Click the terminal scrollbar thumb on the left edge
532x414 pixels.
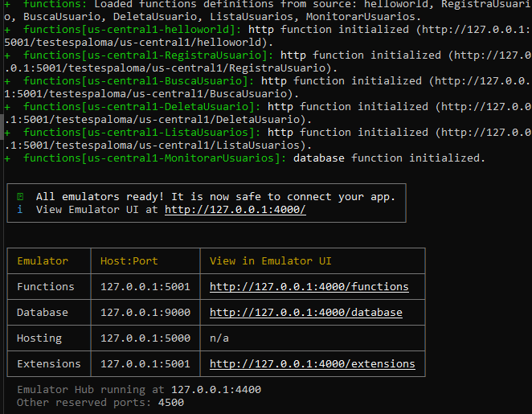[x=2, y=126]
